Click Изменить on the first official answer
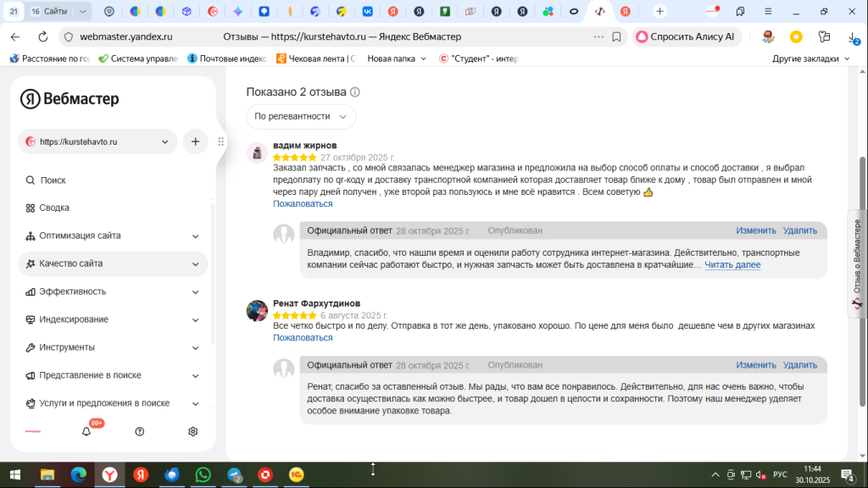 (x=755, y=230)
